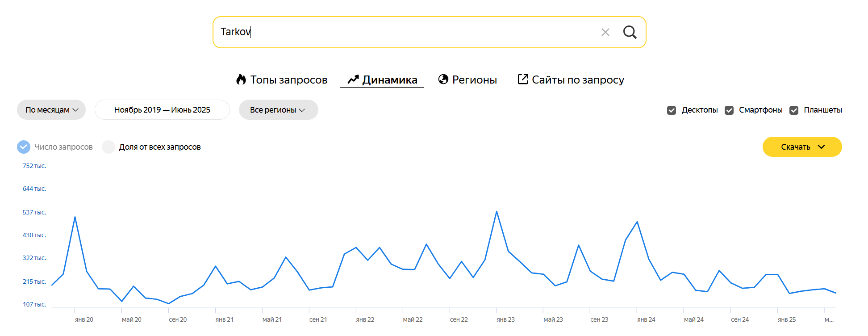Click the globe icon near Регионы

click(443, 80)
